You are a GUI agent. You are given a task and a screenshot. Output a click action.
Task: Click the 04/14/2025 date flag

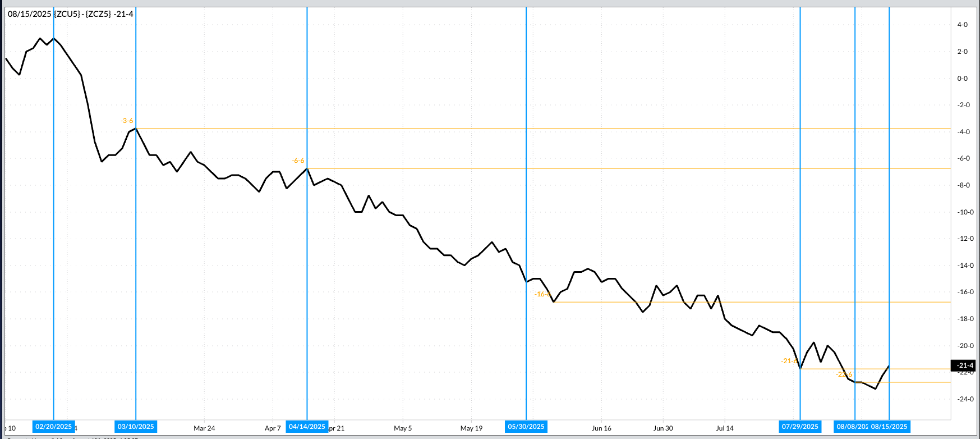click(307, 427)
